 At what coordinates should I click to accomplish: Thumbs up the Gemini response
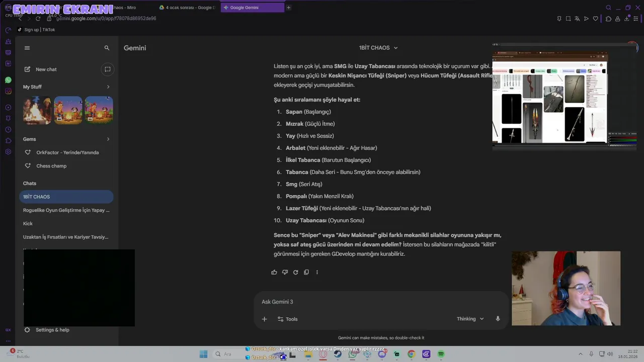(274, 272)
